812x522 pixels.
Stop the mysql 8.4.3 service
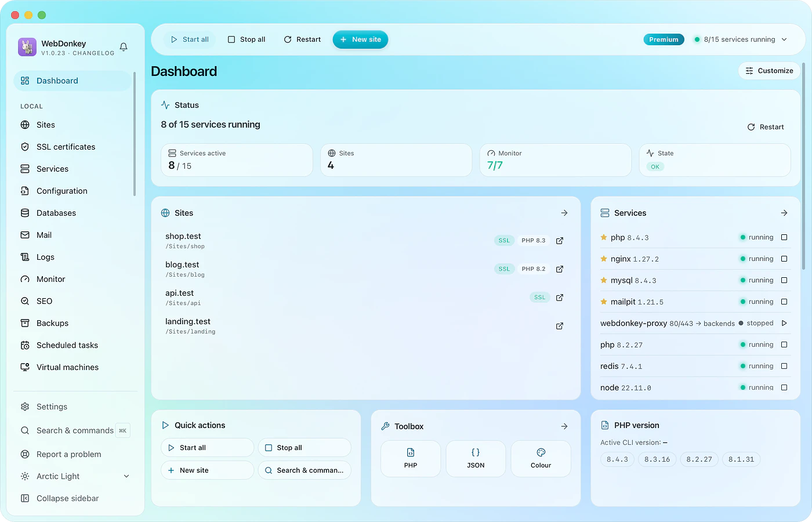784,280
